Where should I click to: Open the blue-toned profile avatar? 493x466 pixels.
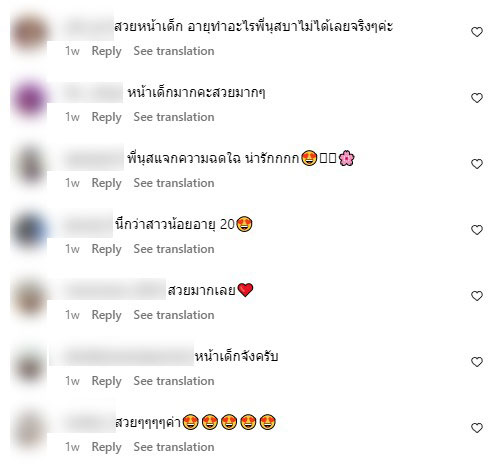click(29, 231)
